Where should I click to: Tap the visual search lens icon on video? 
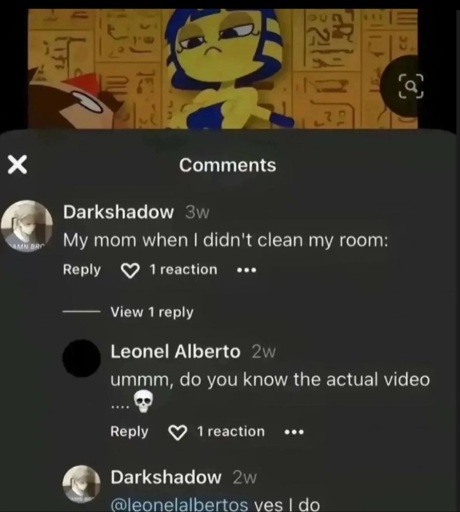pyautogui.click(x=411, y=86)
